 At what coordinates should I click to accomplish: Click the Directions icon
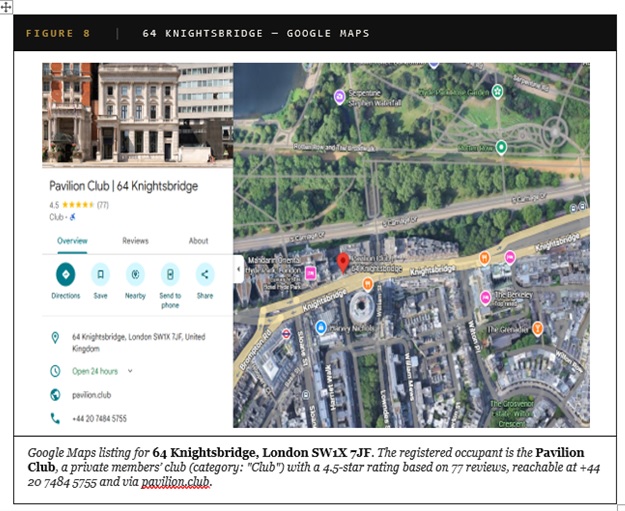pyautogui.click(x=65, y=274)
